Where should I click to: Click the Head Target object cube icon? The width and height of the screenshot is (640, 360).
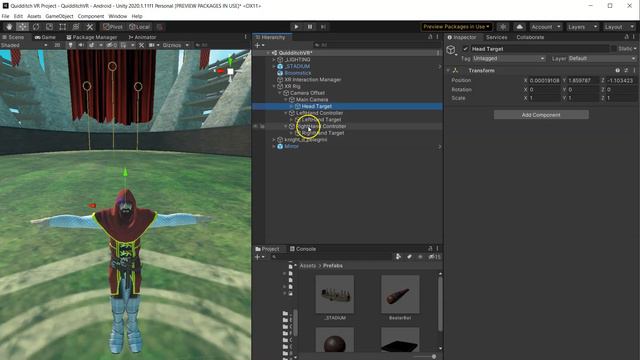click(x=451, y=50)
